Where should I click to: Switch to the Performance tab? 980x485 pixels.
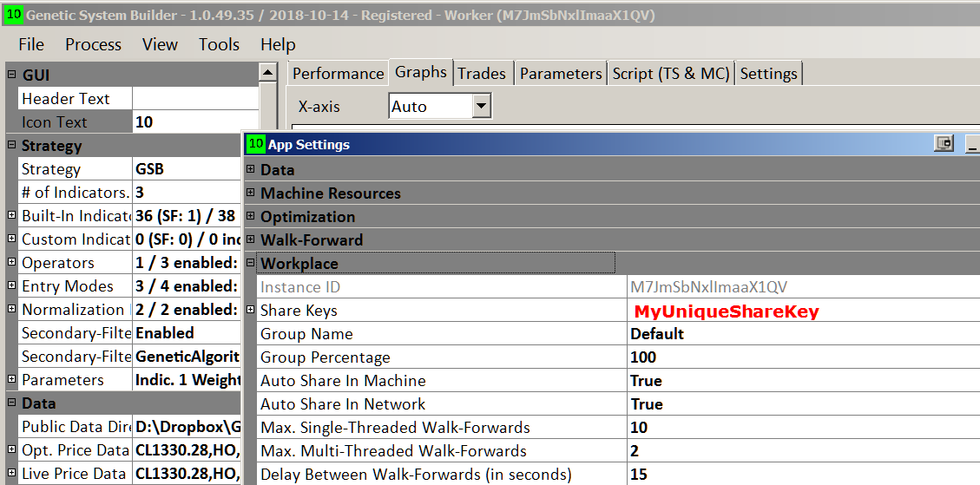pos(338,74)
